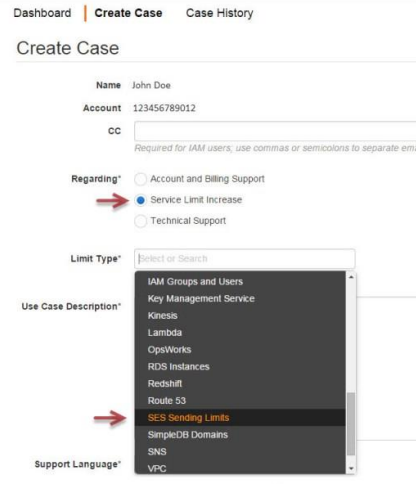416x484 pixels.
Task: Pick SES Sending Limits from the list
Action: click(240, 418)
